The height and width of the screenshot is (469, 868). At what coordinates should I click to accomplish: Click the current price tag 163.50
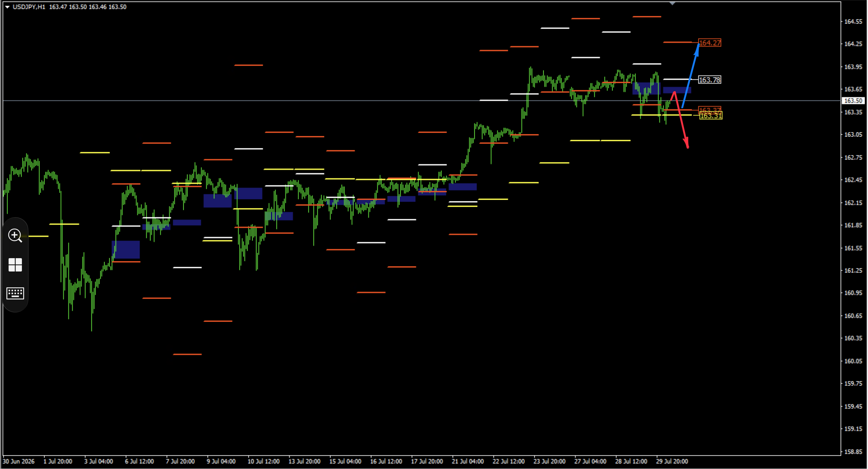[x=853, y=101]
